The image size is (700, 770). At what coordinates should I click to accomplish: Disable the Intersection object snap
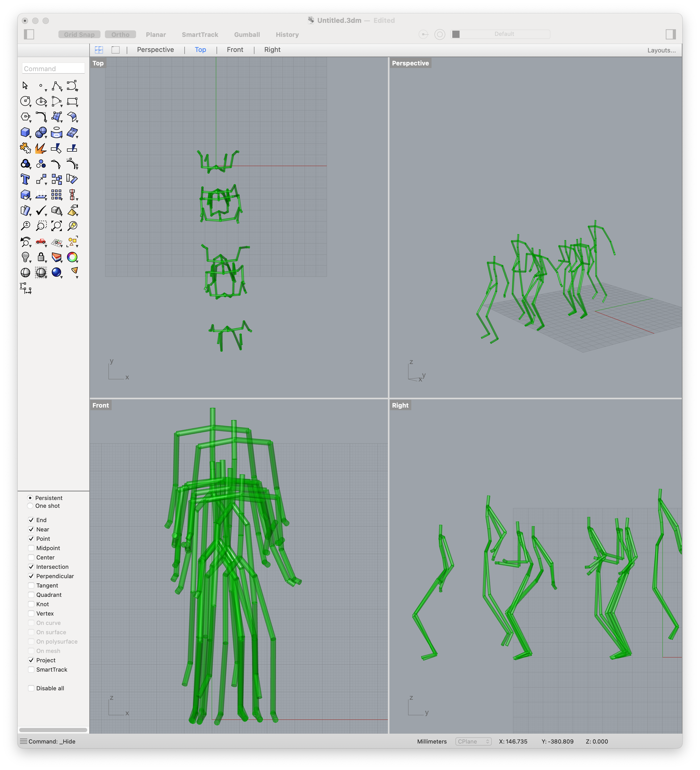tap(31, 567)
